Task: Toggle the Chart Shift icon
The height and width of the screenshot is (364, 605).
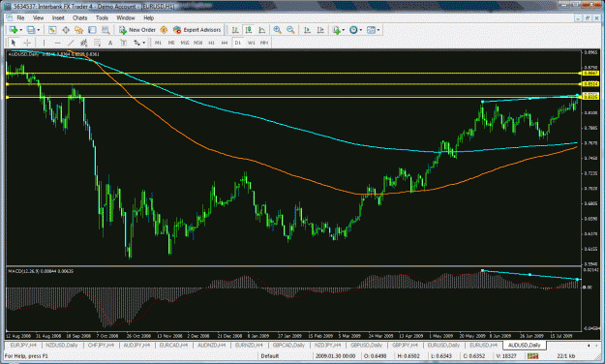Action: (320, 30)
